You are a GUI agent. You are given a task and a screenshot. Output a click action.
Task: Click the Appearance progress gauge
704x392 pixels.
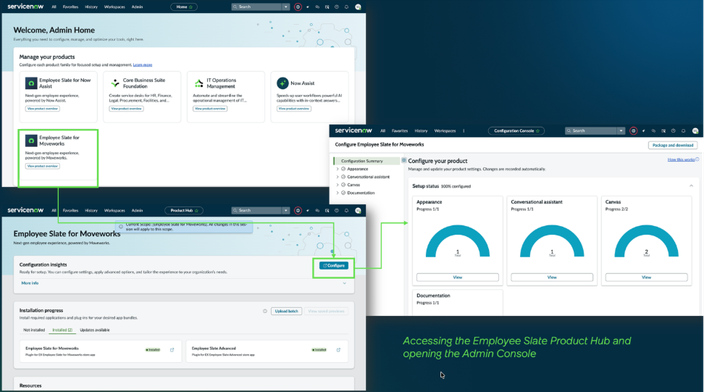(x=458, y=241)
